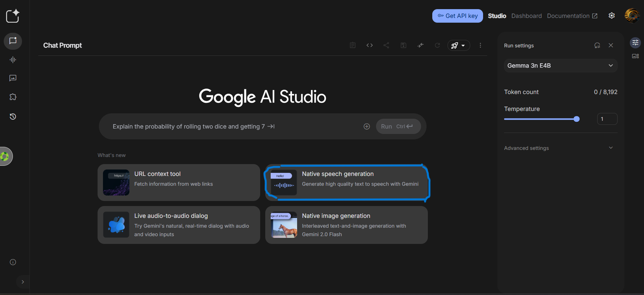644x295 pixels.
Task: Open the Chat prompt sidebar icon
Action: coord(13,41)
